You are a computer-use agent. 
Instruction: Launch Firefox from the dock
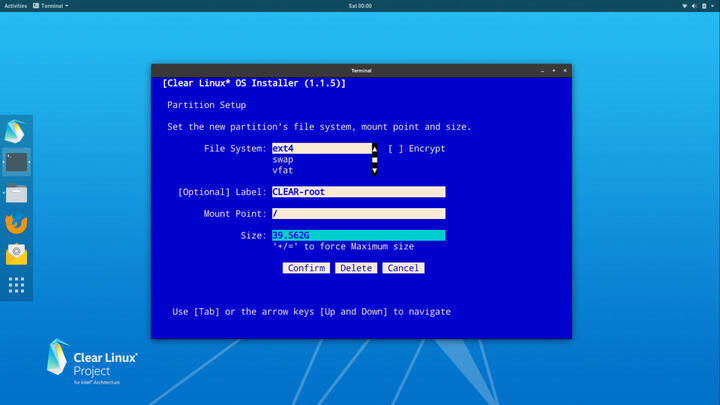click(16, 224)
